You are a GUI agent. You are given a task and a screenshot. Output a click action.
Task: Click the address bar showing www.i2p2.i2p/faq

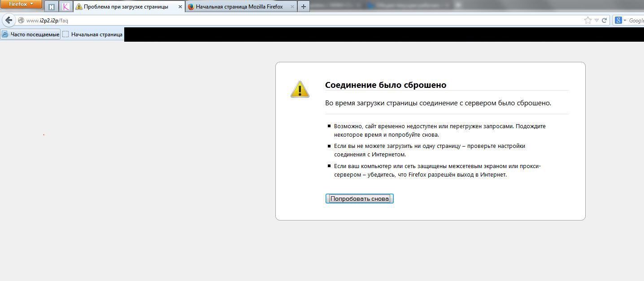coord(269,20)
